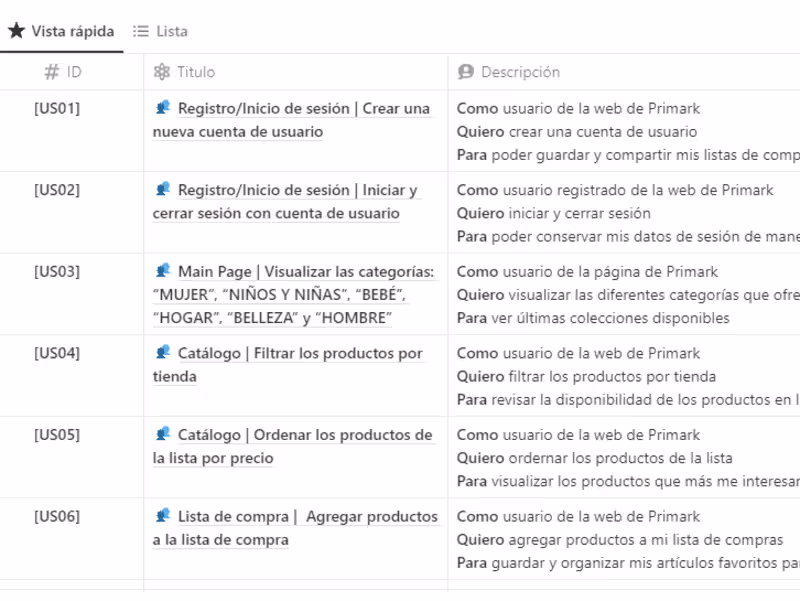Click description 'Para ver últimas colecciones disponibles'

point(593,318)
